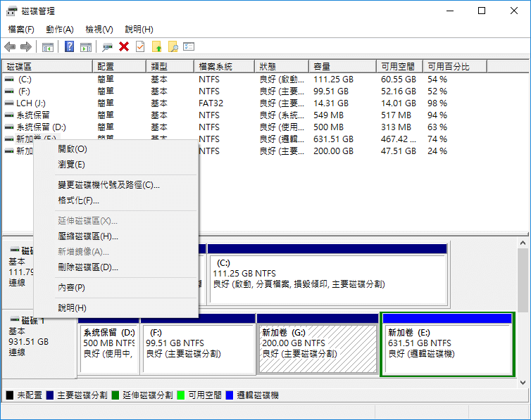Open the 動作(A) menu
531x420 pixels.
(60, 30)
